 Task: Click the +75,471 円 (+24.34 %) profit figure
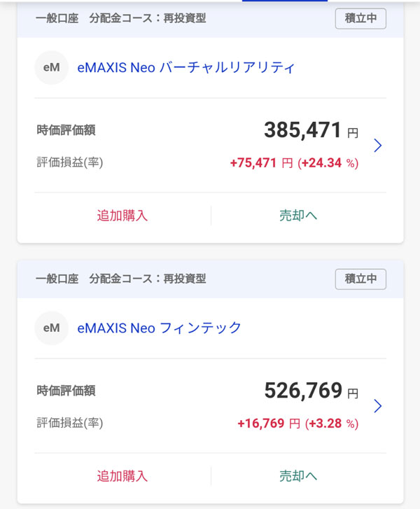tap(294, 163)
